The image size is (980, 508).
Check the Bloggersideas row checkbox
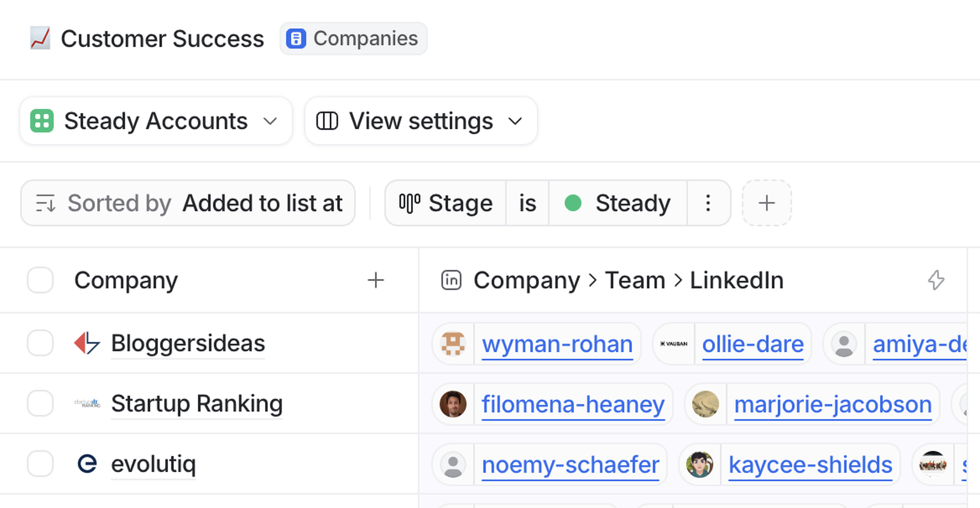click(x=40, y=343)
